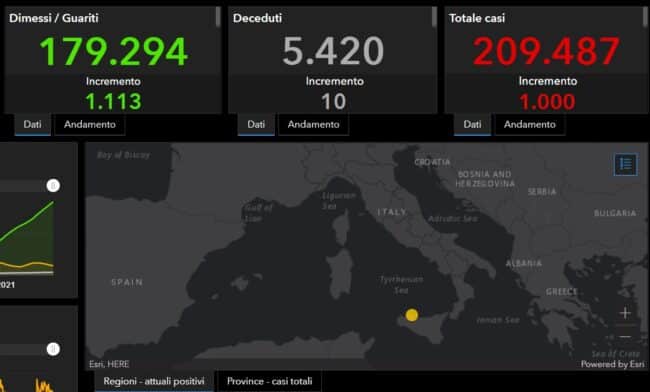Image resolution: width=650 pixels, height=392 pixels.
Task: Click the Tyrrhenian Sea label
Action: [x=401, y=284]
